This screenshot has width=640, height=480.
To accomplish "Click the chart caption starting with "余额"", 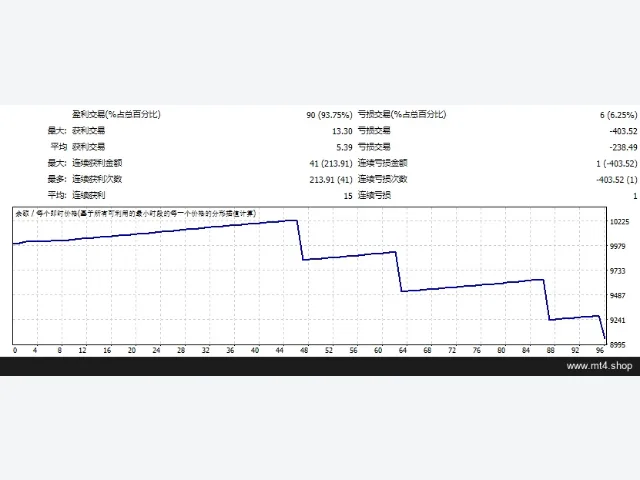I will [136, 213].
